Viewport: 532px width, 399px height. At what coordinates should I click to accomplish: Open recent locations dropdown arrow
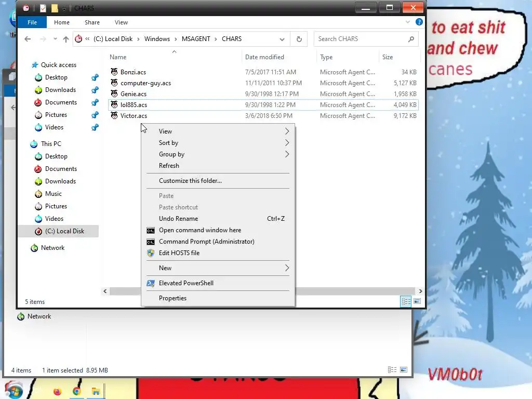pyautogui.click(x=55, y=39)
